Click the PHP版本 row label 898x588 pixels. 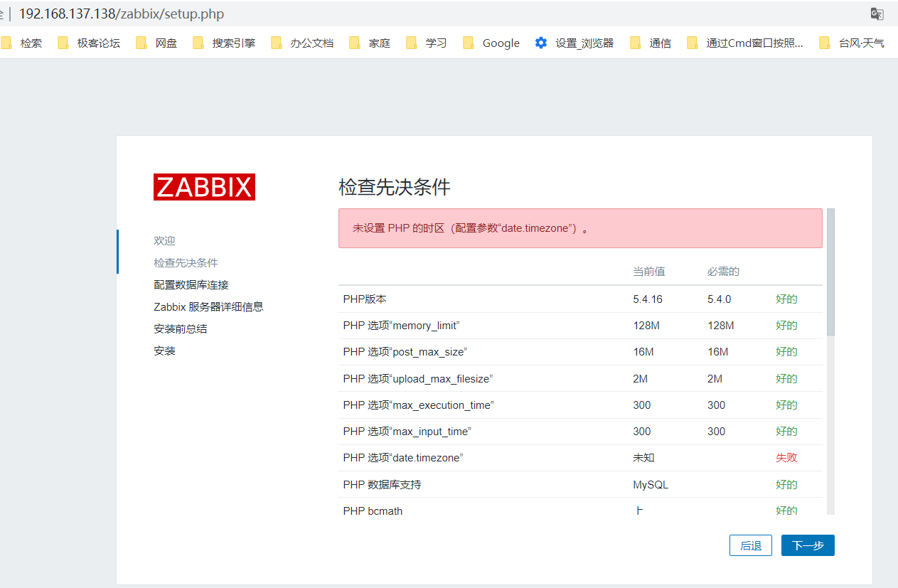[365, 299]
